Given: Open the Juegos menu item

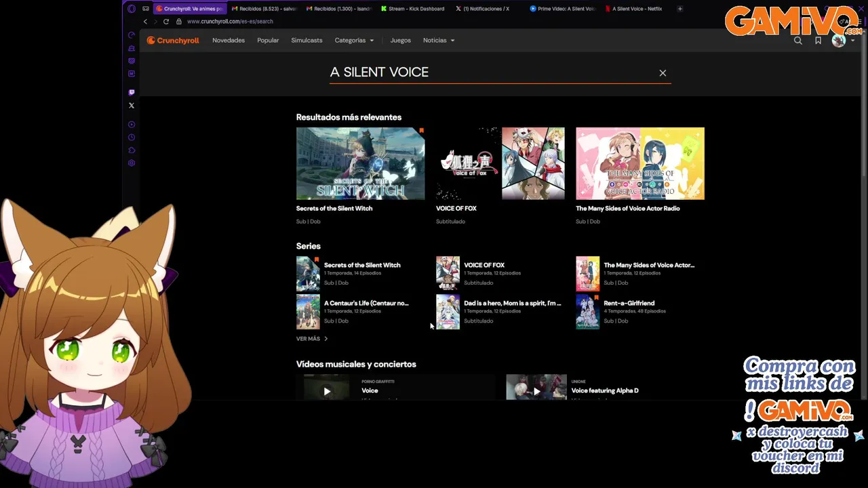Looking at the screenshot, I should pos(401,41).
